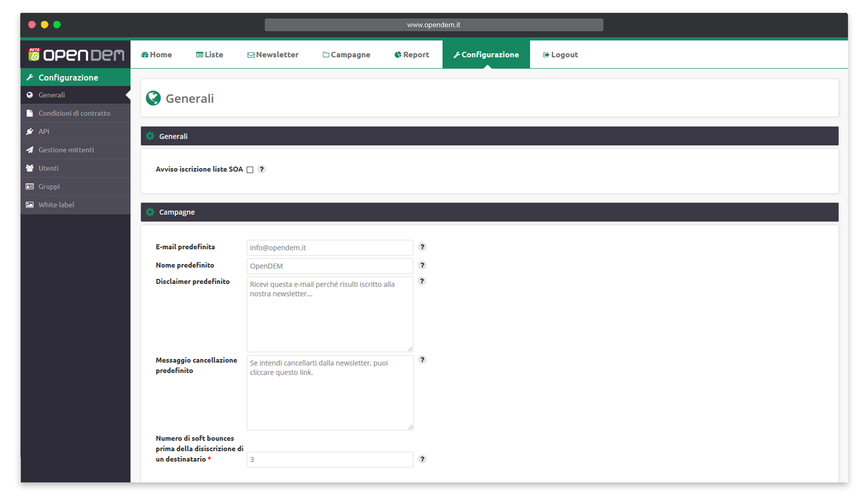
Task: Click the users icon beside Utenti
Action: [x=30, y=168]
